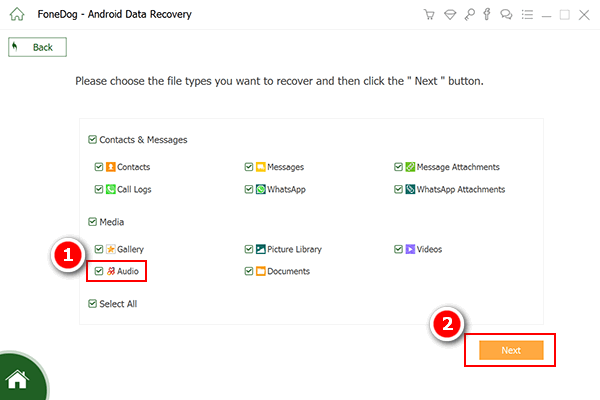Uncheck the Contacts & Messages group checkbox

(x=92, y=139)
